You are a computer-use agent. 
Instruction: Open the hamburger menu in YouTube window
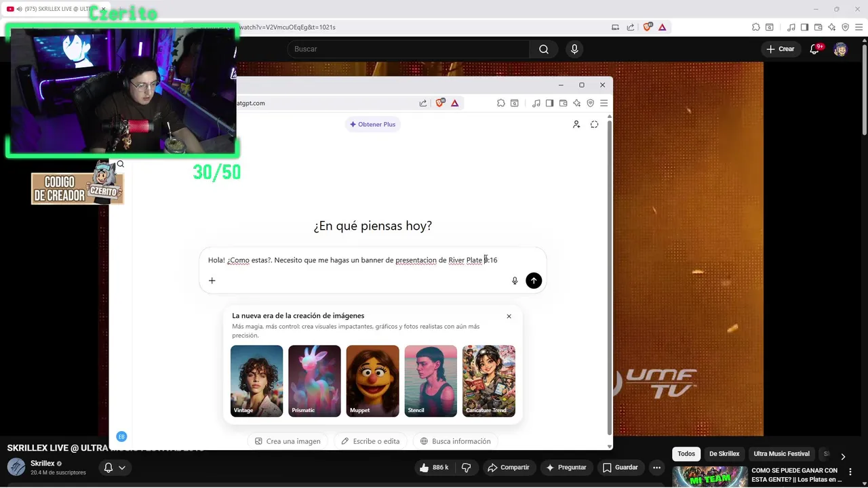859,27
